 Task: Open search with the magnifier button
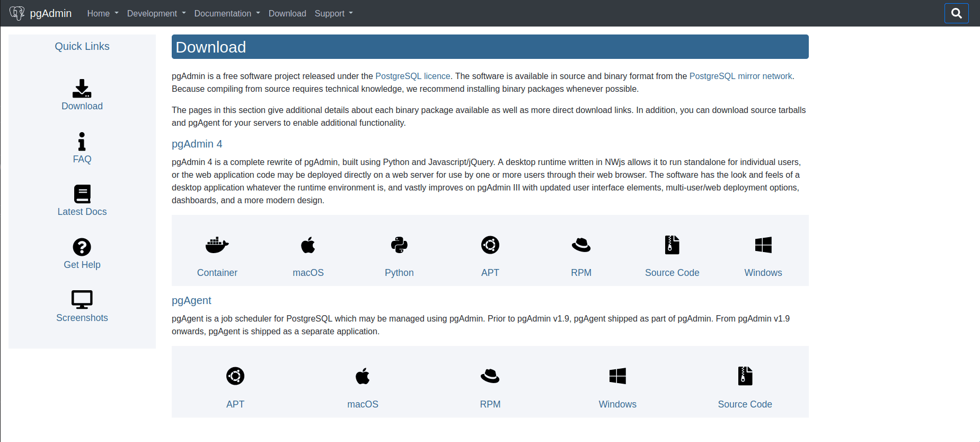[x=956, y=13]
